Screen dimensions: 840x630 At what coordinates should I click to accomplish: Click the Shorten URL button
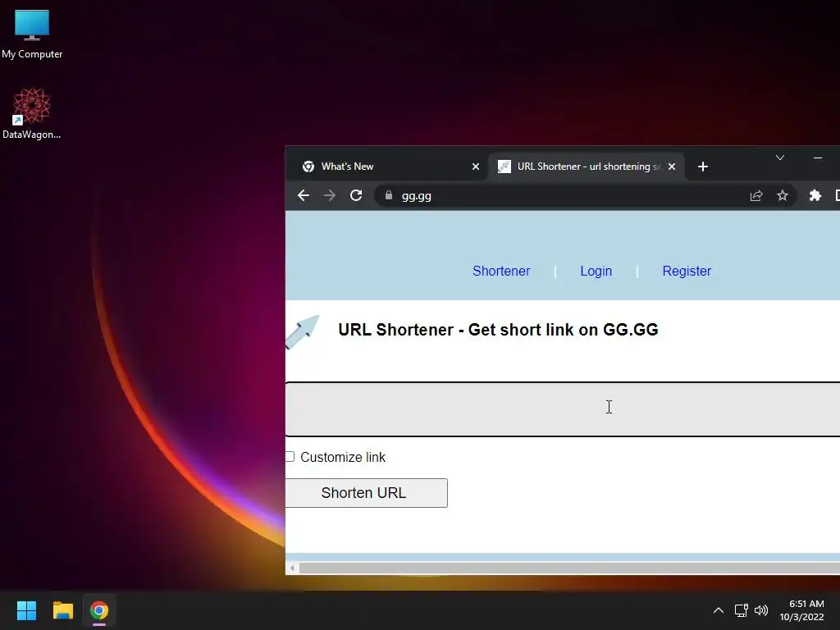click(367, 493)
